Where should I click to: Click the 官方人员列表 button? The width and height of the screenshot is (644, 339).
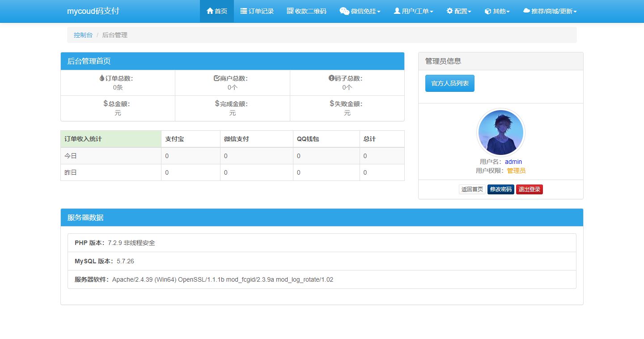(x=449, y=83)
